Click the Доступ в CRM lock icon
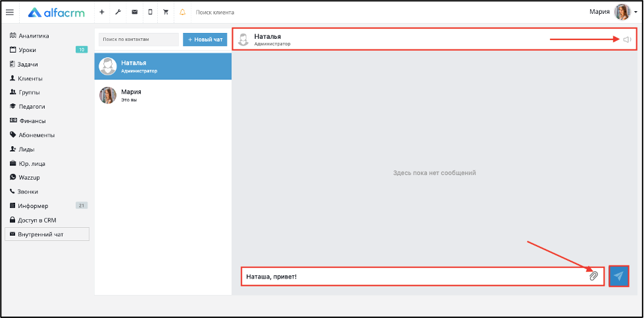 pos(12,220)
